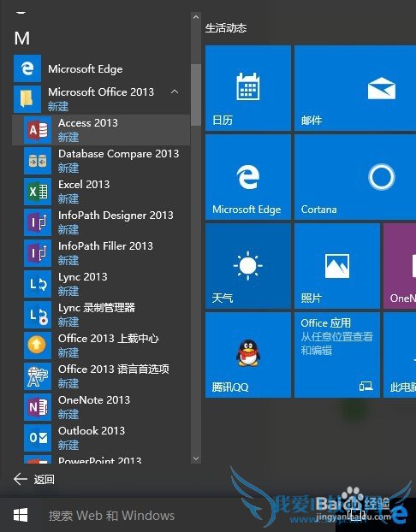
Task: Select the Microsoft Office 2013 folder label
Action: coord(101,92)
